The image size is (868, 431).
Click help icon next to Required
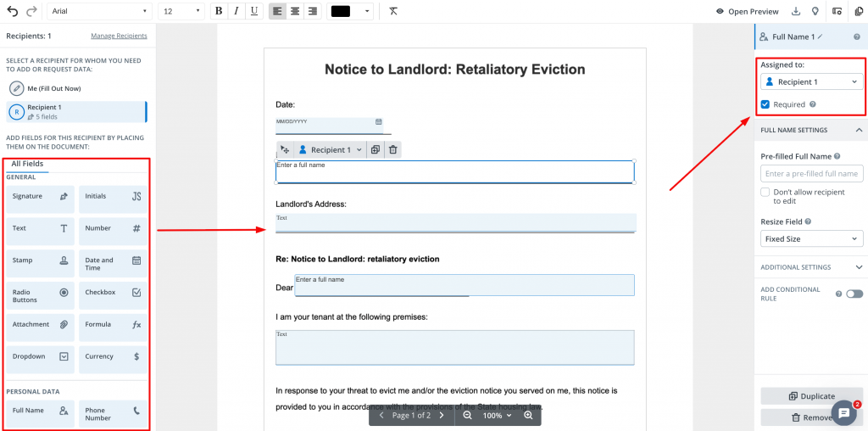point(813,104)
